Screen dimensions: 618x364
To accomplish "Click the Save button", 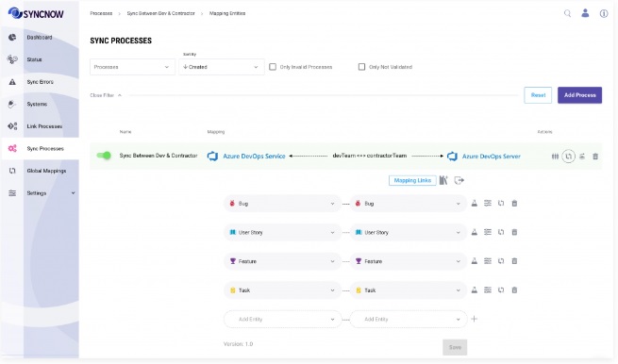I will coord(455,347).
